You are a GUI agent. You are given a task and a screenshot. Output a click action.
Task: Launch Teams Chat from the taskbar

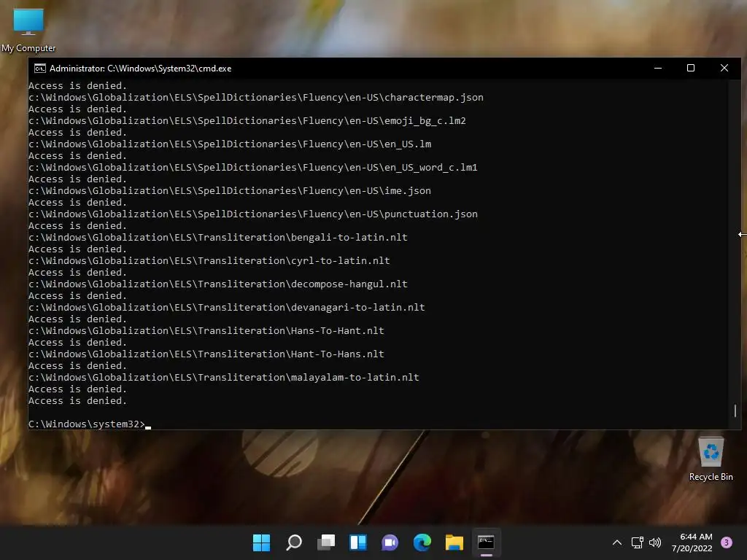pos(390,542)
